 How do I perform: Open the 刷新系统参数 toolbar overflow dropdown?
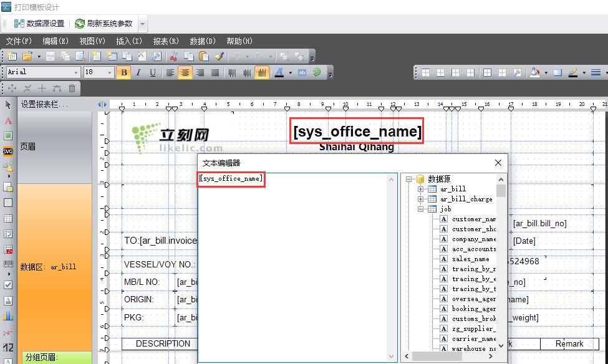click(x=142, y=24)
